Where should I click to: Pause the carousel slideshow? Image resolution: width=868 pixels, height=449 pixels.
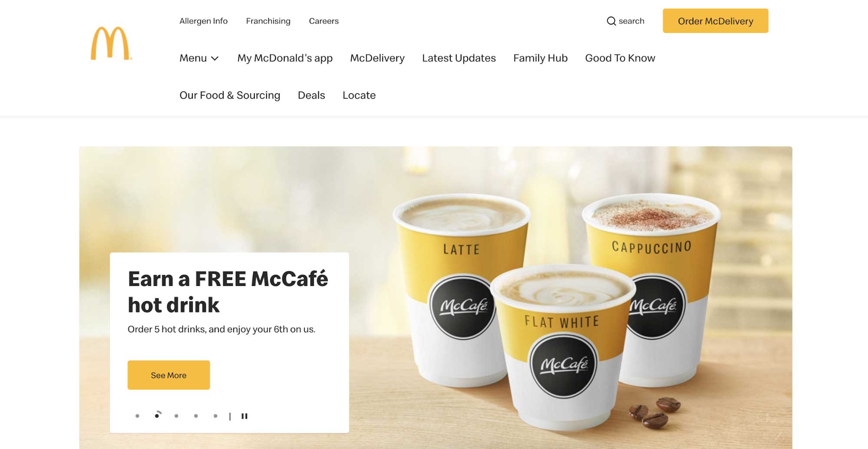click(x=244, y=416)
